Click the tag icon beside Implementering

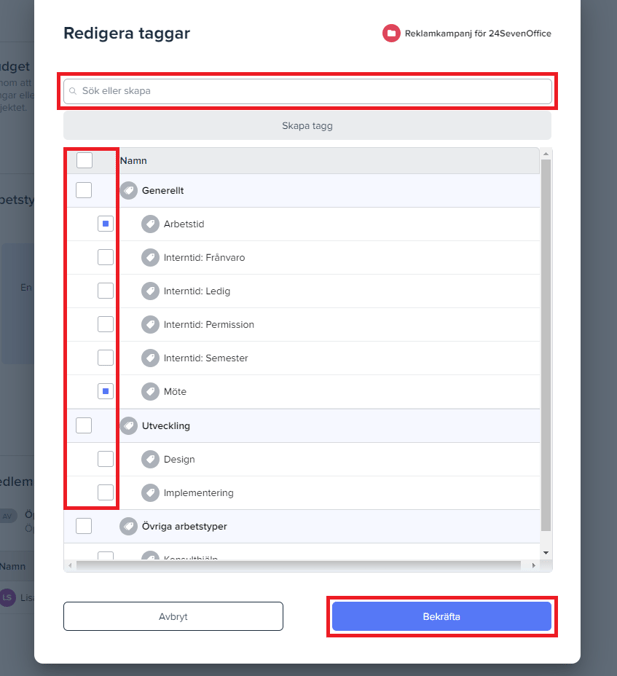[150, 492]
